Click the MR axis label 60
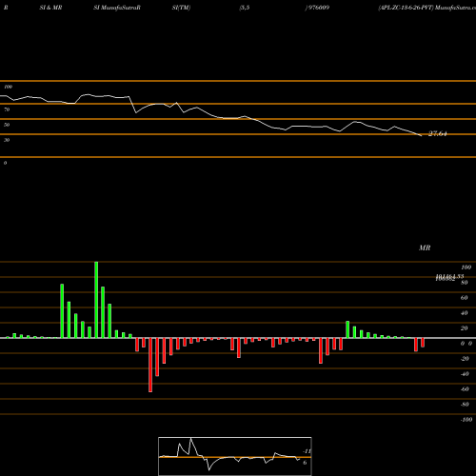The width and height of the screenshot is (476, 476). coord(464,298)
